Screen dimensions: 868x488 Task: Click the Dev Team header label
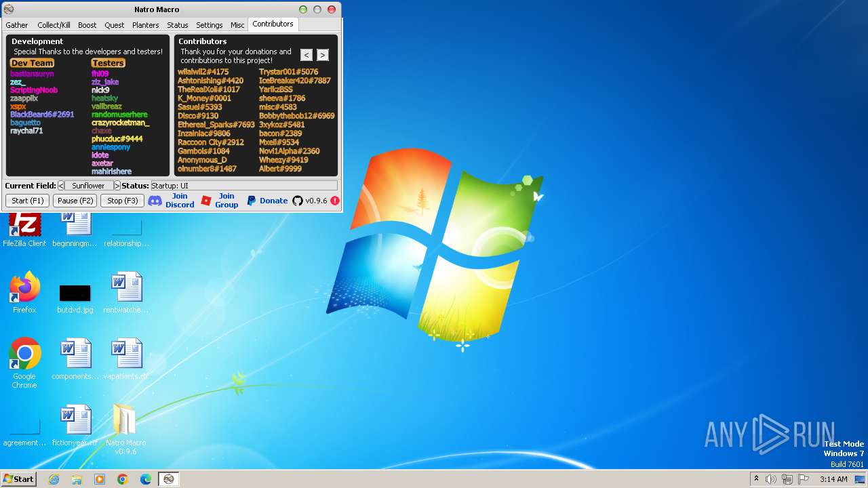[x=32, y=63]
